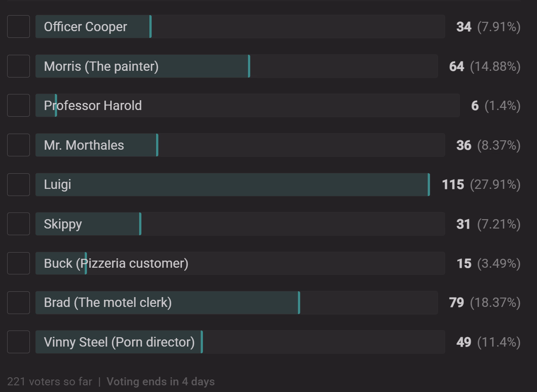Click the "221 voters so far" text

pyautogui.click(x=50, y=382)
